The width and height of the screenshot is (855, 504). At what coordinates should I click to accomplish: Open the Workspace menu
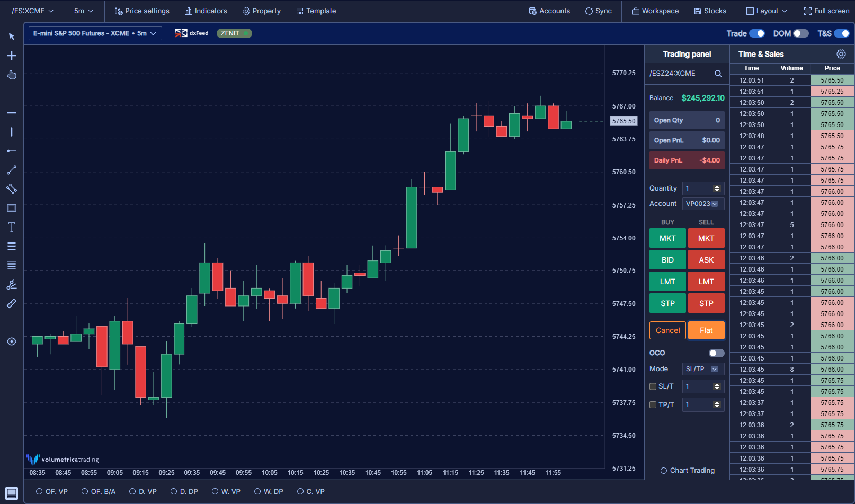click(x=655, y=11)
